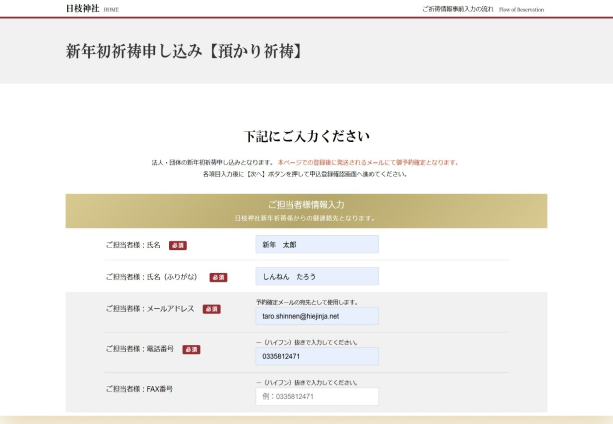Viewport: 613px width, 424px height.
Task: Click the 日枝神社 HOME logo
Action: coord(91,8)
